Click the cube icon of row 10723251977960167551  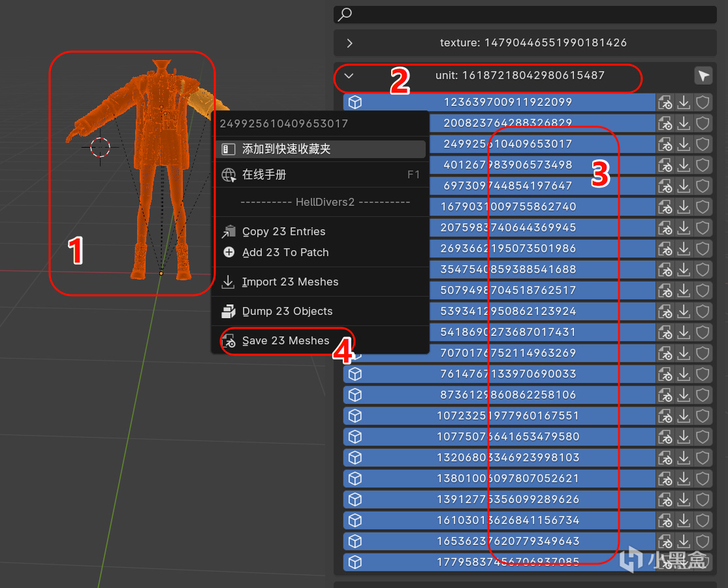tap(355, 416)
